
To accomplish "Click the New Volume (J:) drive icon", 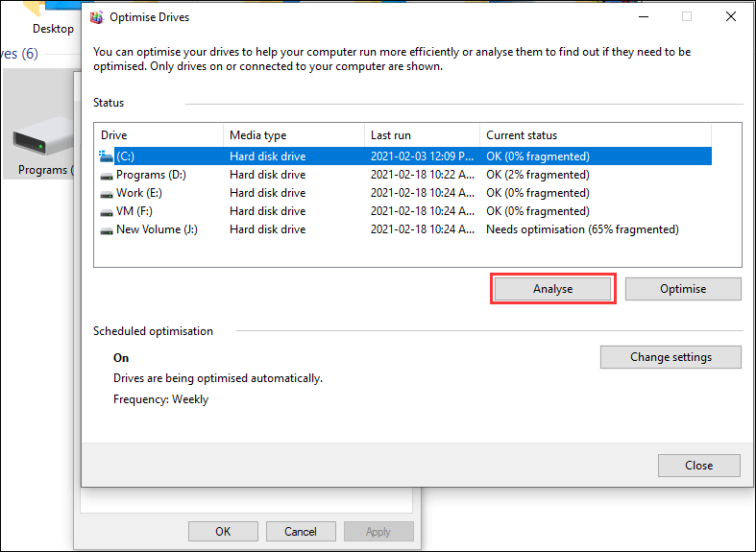I will [x=106, y=230].
